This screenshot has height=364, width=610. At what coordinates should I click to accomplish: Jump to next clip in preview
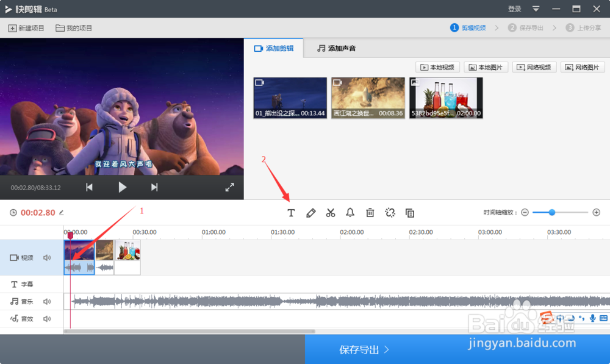pyautogui.click(x=154, y=187)
